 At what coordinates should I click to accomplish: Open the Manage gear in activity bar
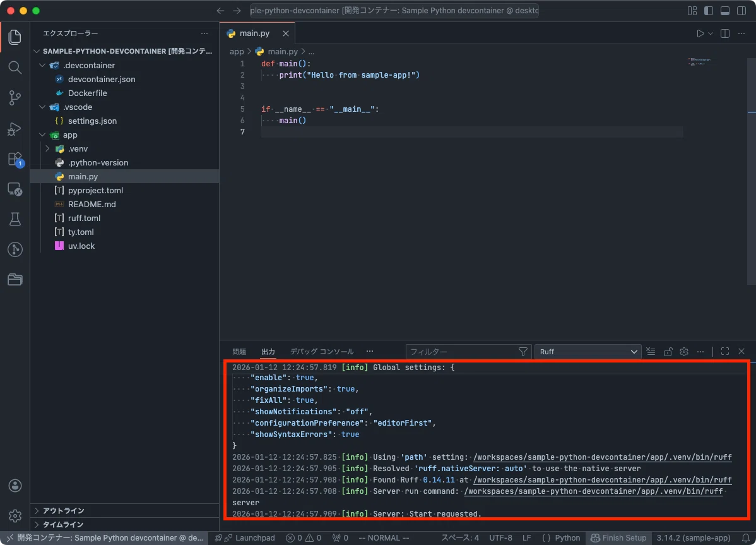coord(15,515)
